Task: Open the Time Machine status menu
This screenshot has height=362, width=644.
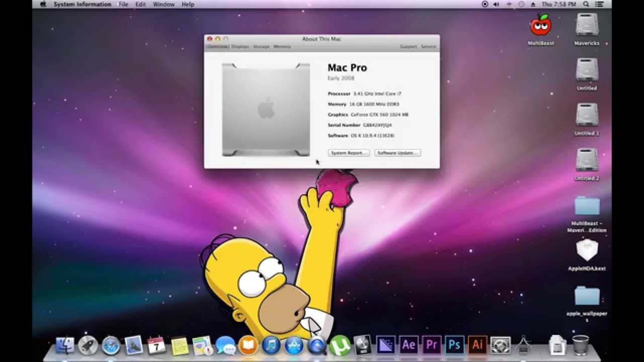Action: (x=521, y=4)
